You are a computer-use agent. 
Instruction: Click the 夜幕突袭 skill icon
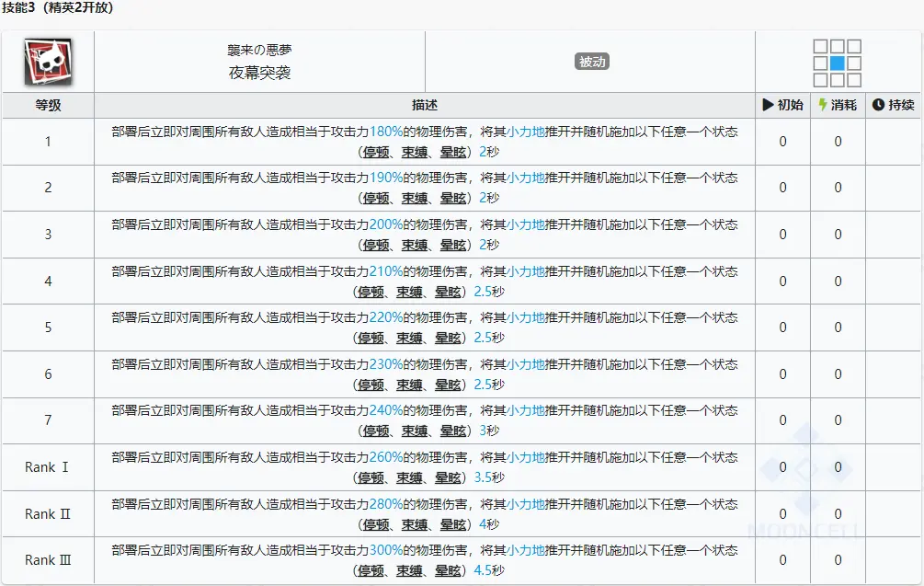click(48, 62)
